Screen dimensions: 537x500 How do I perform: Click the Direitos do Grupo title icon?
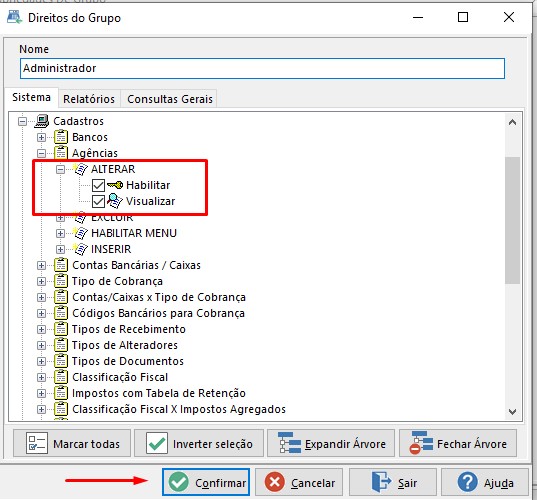coord(14,17)
